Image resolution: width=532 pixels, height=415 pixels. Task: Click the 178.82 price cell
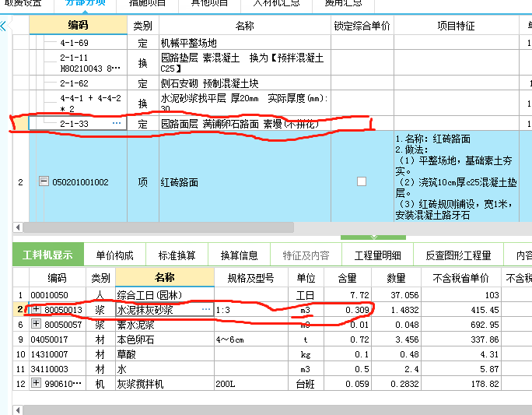(460, 383)
